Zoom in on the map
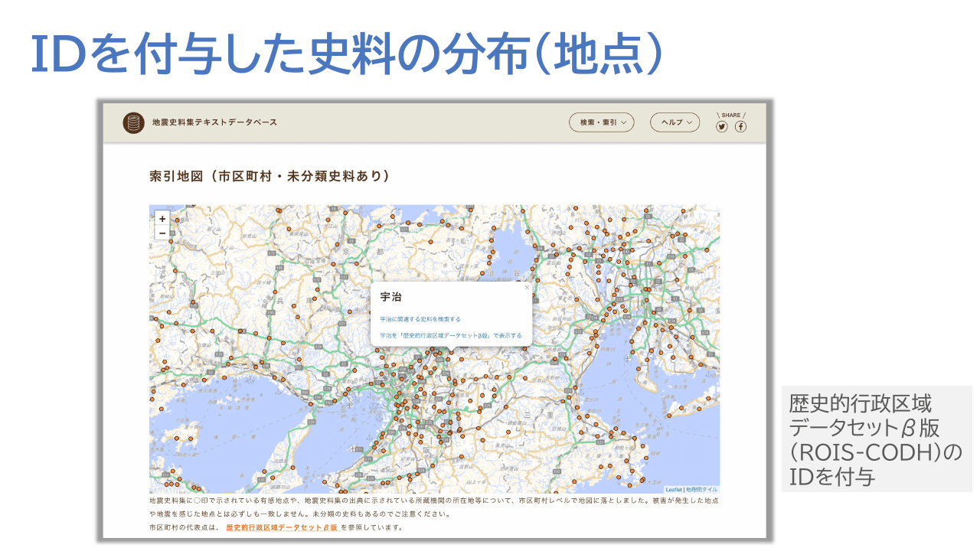The height and width of the screenshot is (551, 980). [162, 219]
